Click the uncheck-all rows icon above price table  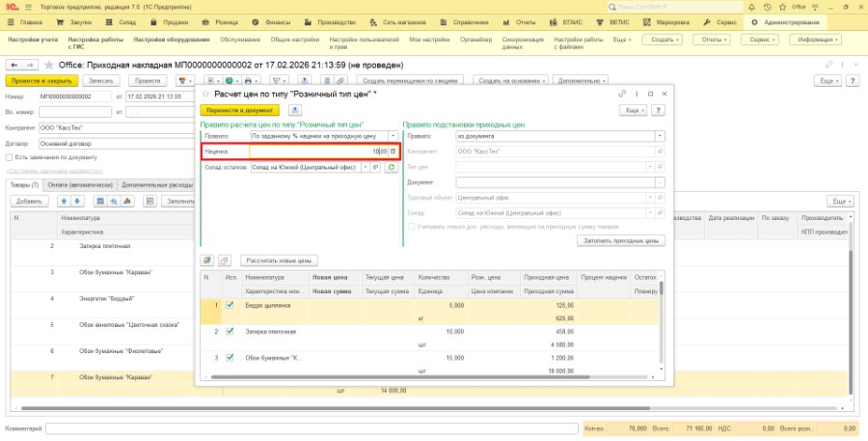224,260
